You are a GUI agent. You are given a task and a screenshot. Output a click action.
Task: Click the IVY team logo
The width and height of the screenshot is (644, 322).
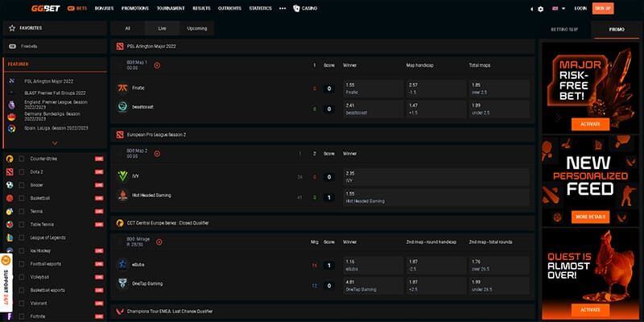tap(123, 176)
